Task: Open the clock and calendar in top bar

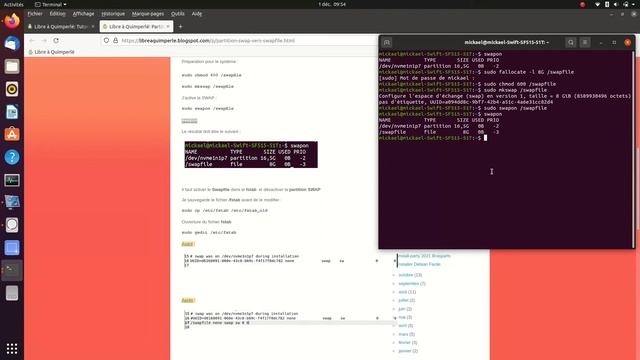Action: pos(332,4)
